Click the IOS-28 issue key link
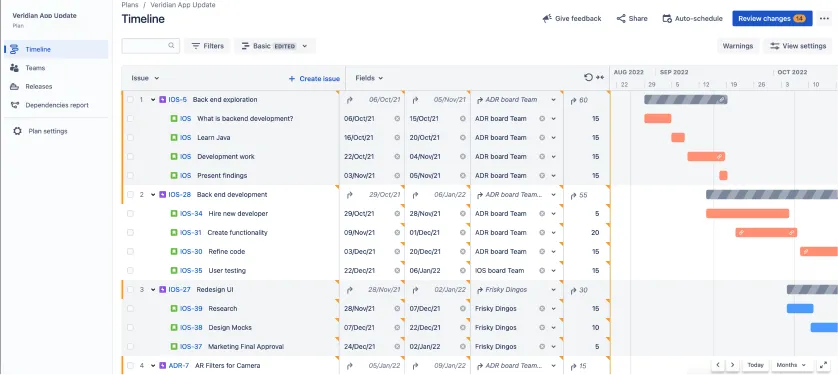This screenshot has width=839, height=375. (x=180, y=195)
